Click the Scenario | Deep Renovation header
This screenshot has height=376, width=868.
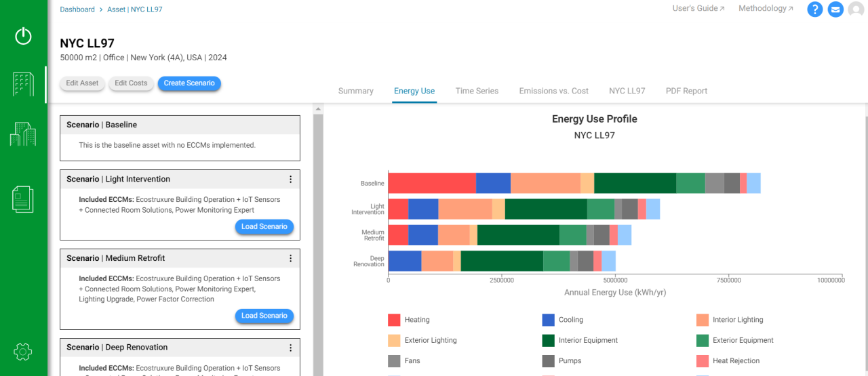pyautogui.click(x=180, y=348)
